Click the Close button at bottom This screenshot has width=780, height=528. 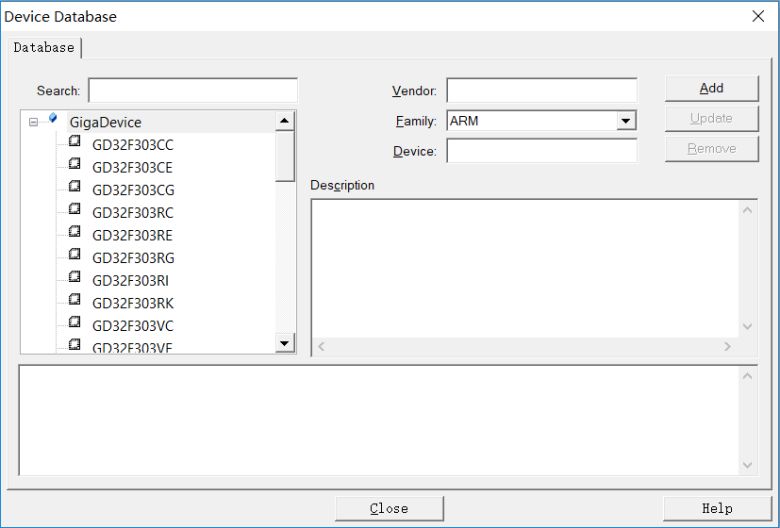pyautogui.click(x=389, y=509)
